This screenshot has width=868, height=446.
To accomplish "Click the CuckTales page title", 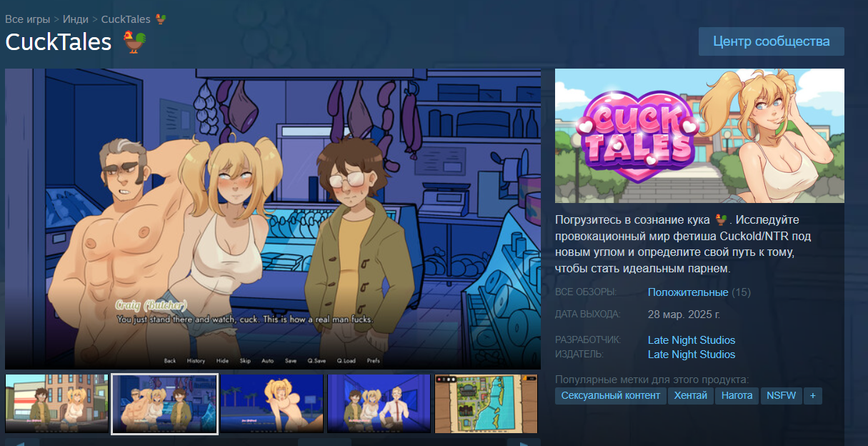I will pos(59,42).
